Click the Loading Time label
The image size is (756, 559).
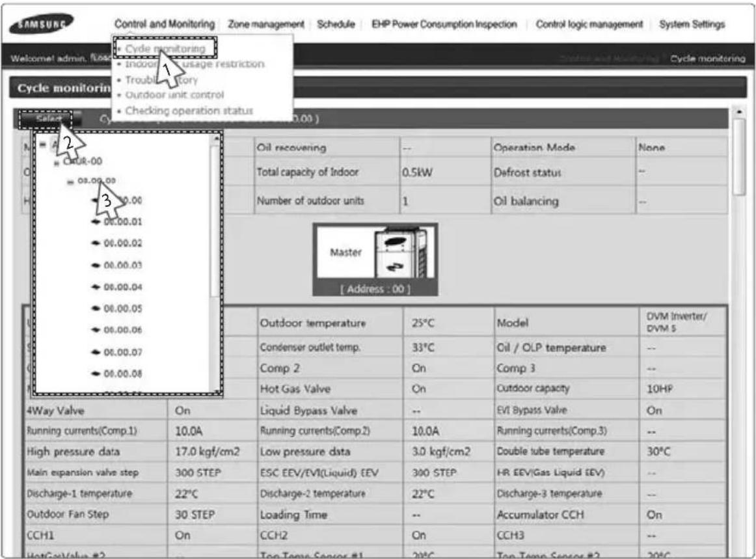pyautogui.click(x=293, y=515)
